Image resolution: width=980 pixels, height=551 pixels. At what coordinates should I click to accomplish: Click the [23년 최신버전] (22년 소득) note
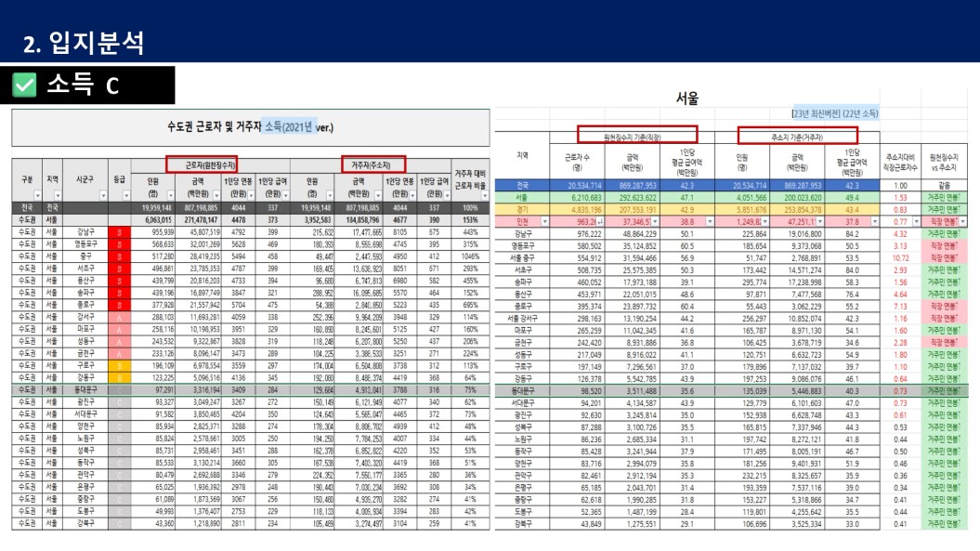click(835, 113)
